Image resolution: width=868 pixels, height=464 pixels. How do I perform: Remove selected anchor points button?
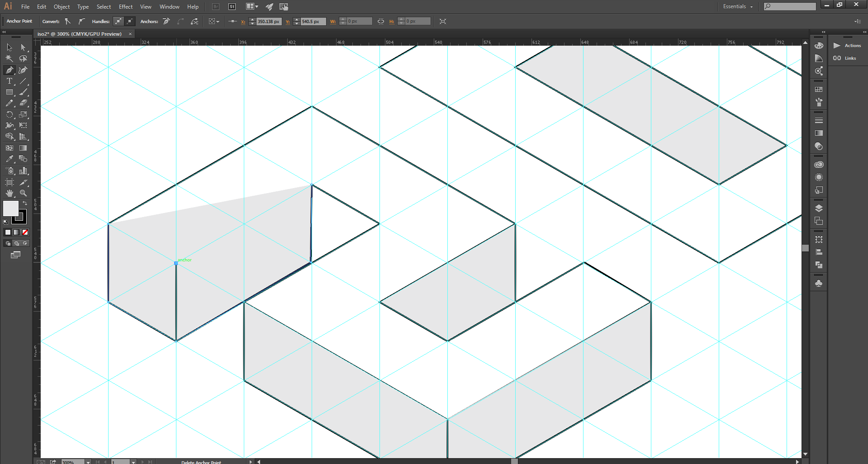click(x=166, y=21)
